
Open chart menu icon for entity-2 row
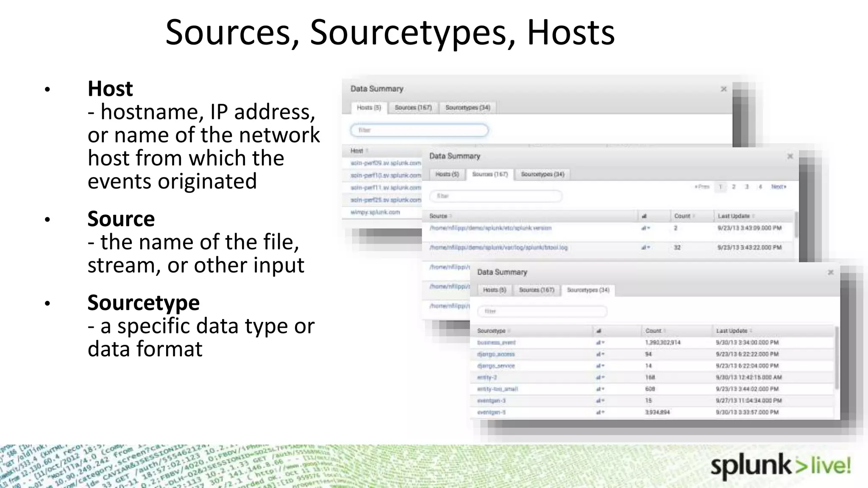tap(600, 377)
